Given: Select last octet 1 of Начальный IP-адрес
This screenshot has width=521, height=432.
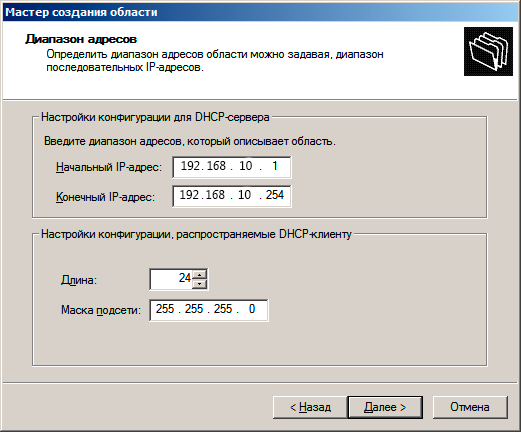Looking at the screenshot, I should point(275,166).
